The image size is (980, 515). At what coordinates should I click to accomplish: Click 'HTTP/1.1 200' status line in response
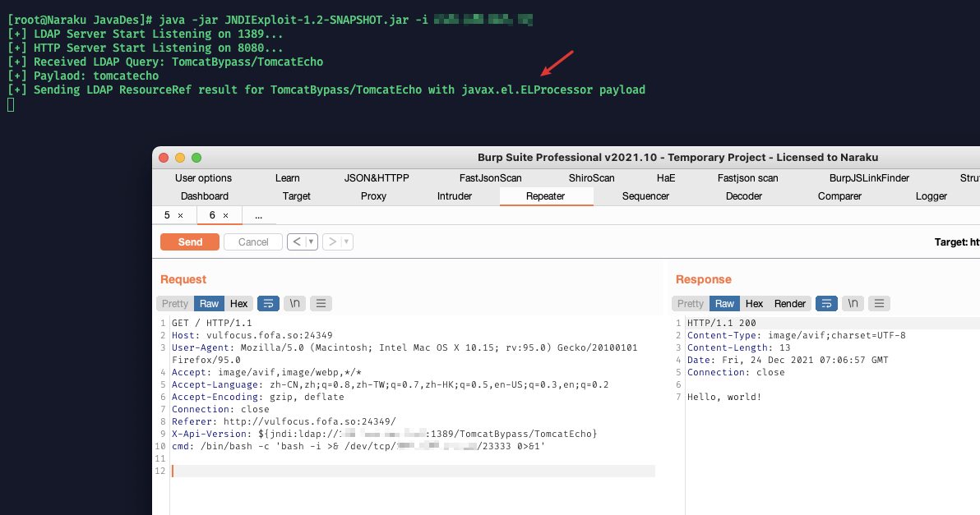tap(721, 323)
